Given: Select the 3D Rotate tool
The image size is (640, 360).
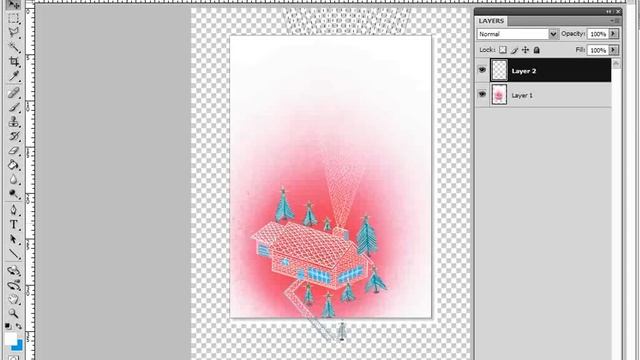Looking at the screenshot, I should point(13,271).
